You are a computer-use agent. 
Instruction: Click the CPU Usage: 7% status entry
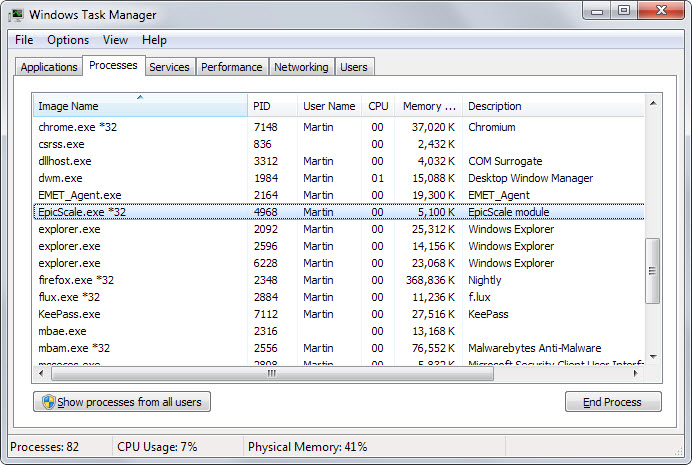pyautogui.click(x=157, y=447)
